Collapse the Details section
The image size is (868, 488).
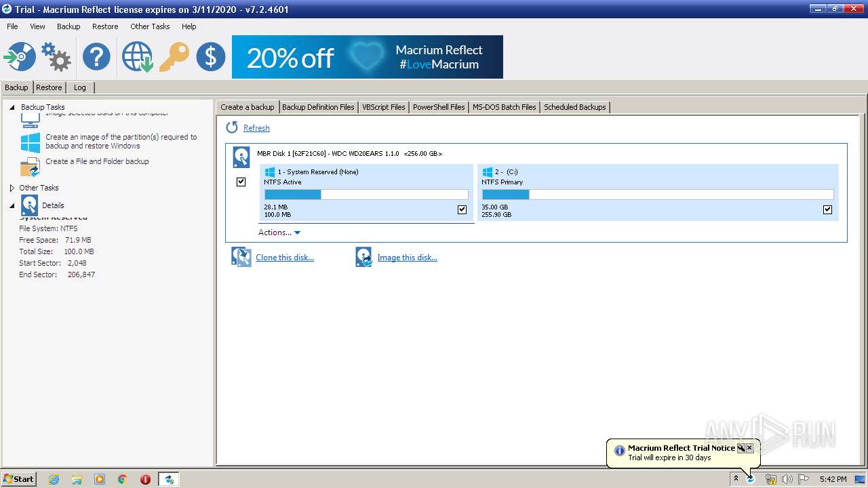(x=12, y=205)
